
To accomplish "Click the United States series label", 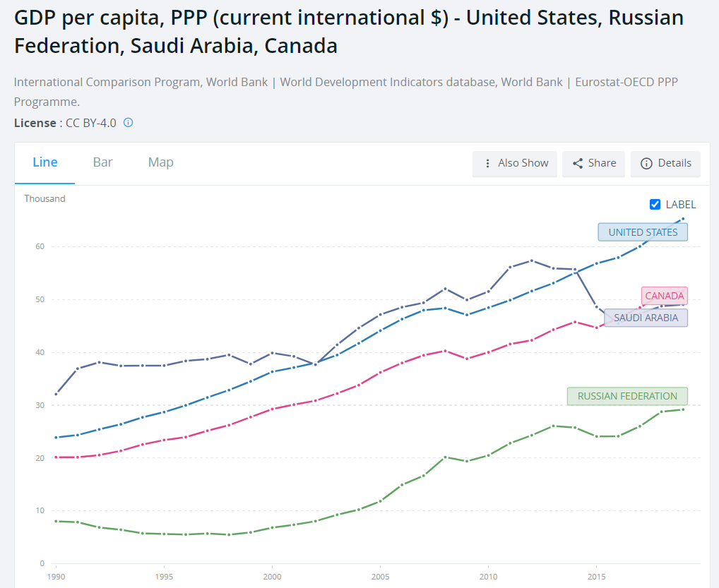I will click(643, 232).
